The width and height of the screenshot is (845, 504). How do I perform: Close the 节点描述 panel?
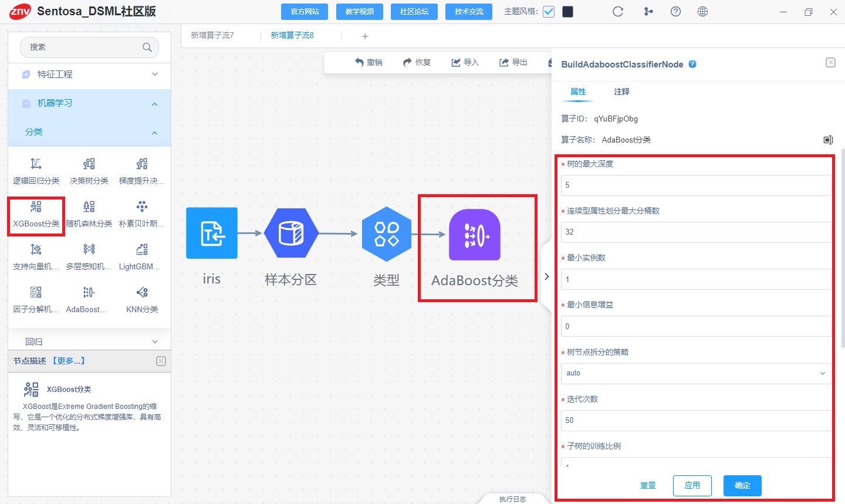(x=161, y=361)
